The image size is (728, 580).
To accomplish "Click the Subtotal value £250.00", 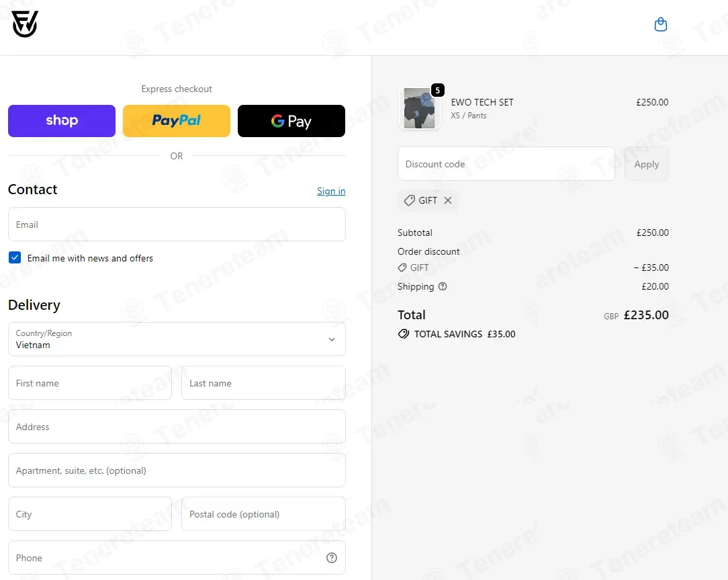I will coord(652,233).
